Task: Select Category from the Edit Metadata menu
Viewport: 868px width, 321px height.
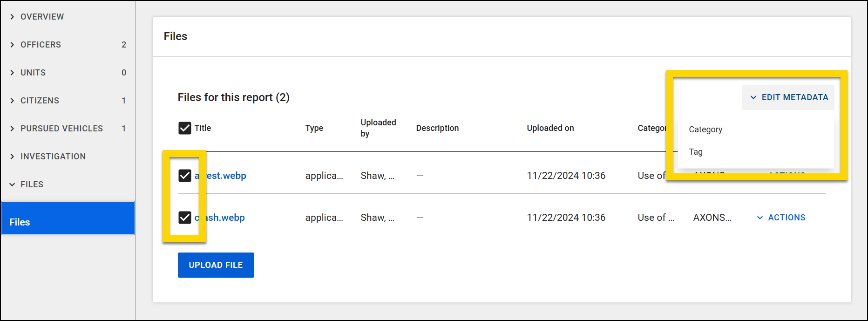Action: click(705, 129)
